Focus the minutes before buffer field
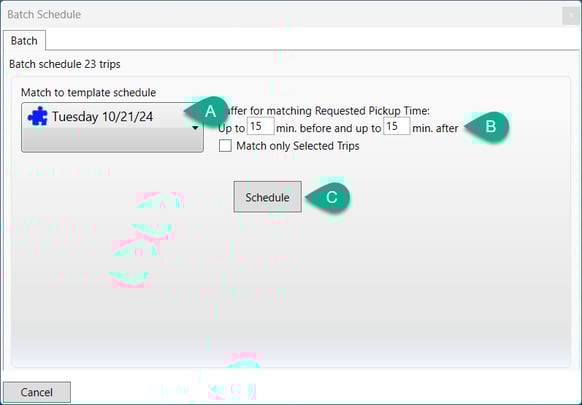Image resolution: width=582 pixels, height=405 pixels. (x=261, y=126)
